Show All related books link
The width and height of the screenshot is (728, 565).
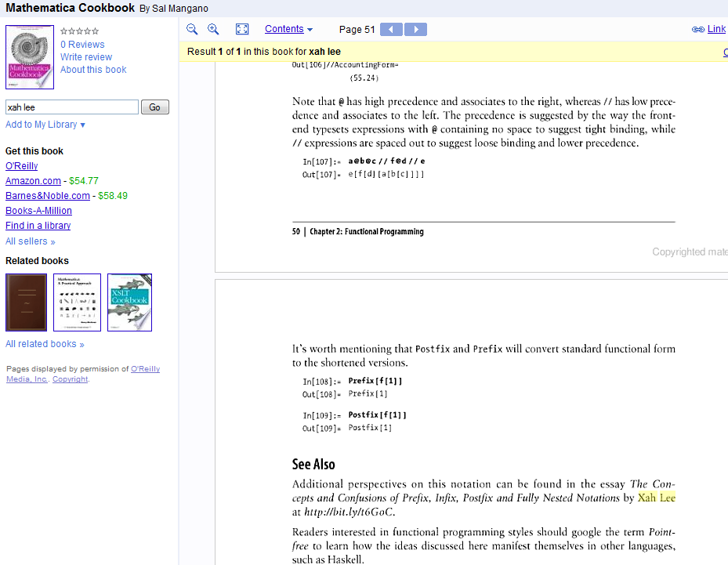(x=45, y=344)
